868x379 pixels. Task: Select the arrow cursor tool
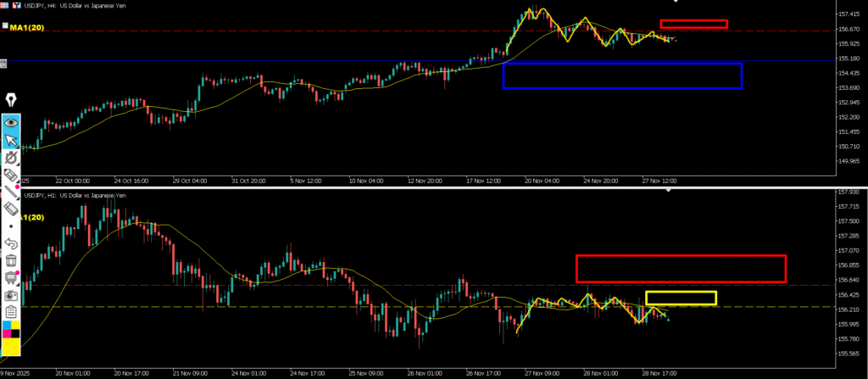(11, 141)
